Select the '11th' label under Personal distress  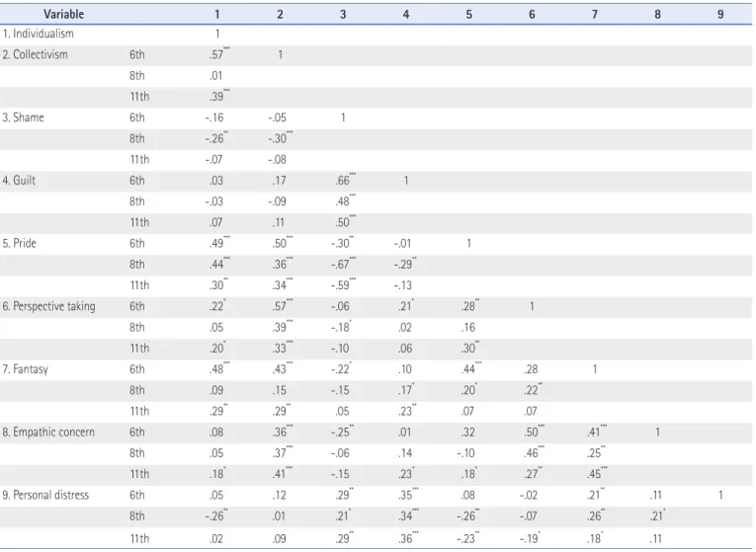click(x=139, y=538)
